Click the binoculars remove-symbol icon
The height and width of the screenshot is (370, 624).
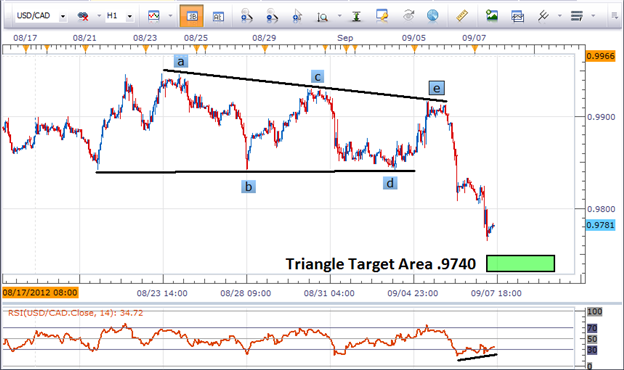[x=83, y=16]
